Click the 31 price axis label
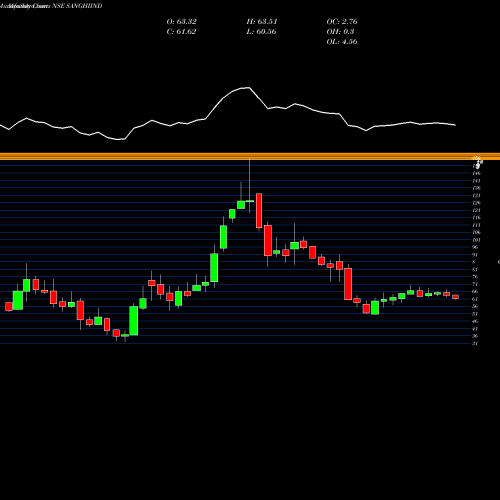The height and width of the screenshot is (500, 500). coord(475,343)
